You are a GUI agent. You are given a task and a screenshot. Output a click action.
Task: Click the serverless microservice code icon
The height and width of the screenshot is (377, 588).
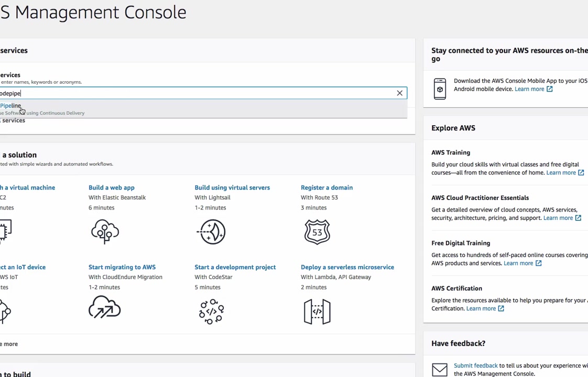click(x=317, y=311)
